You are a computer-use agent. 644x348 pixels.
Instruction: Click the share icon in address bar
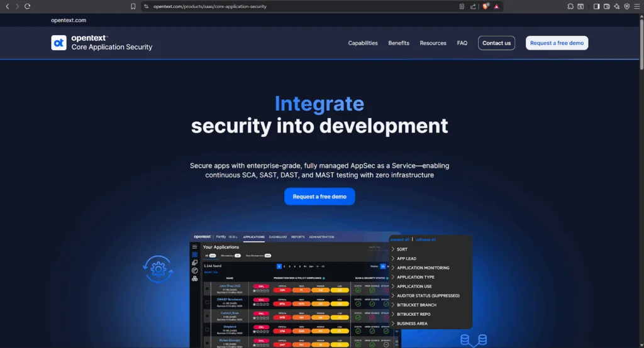tap(473, 6)
